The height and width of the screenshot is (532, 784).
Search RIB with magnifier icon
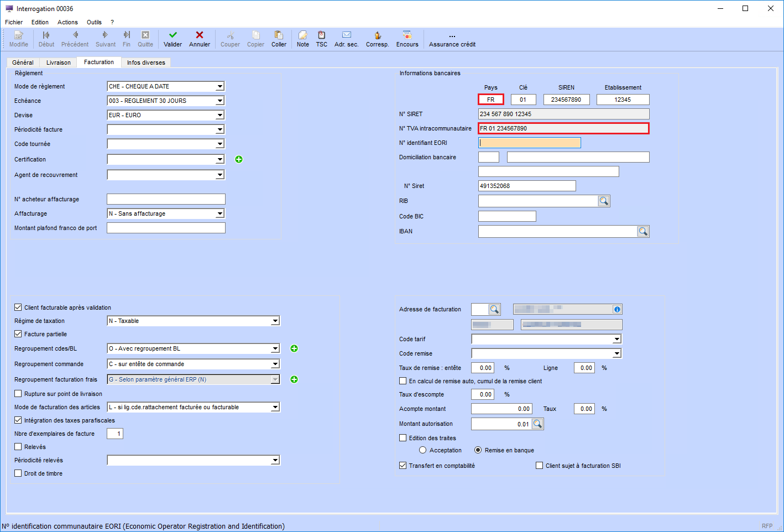pyautogui.click(x=604, y=201)
